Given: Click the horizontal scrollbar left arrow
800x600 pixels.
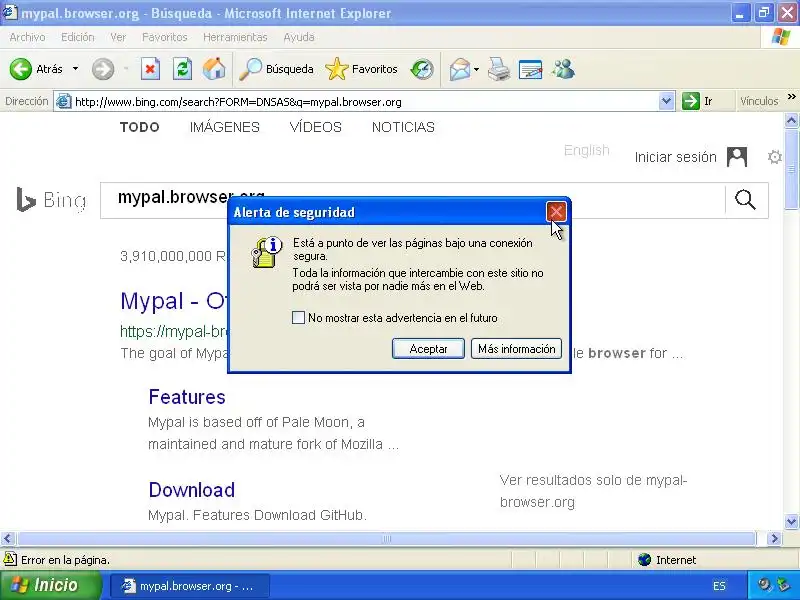Looking at the screenshot, I should coord(8,538).
